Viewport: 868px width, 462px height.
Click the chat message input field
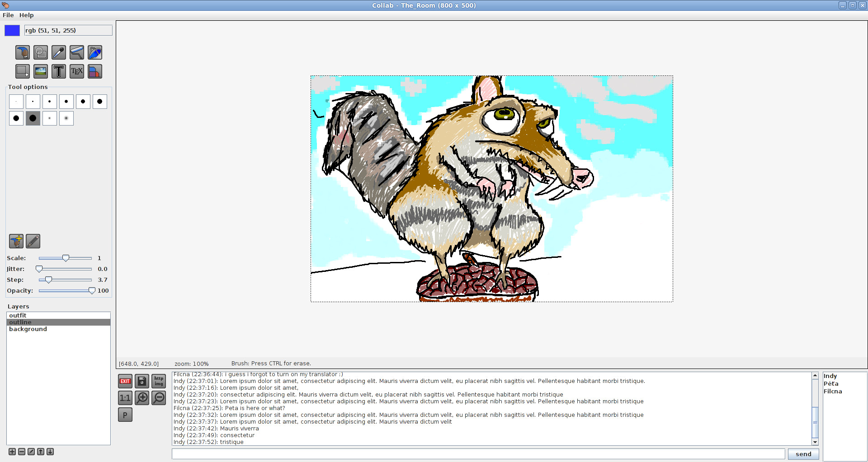478,454
